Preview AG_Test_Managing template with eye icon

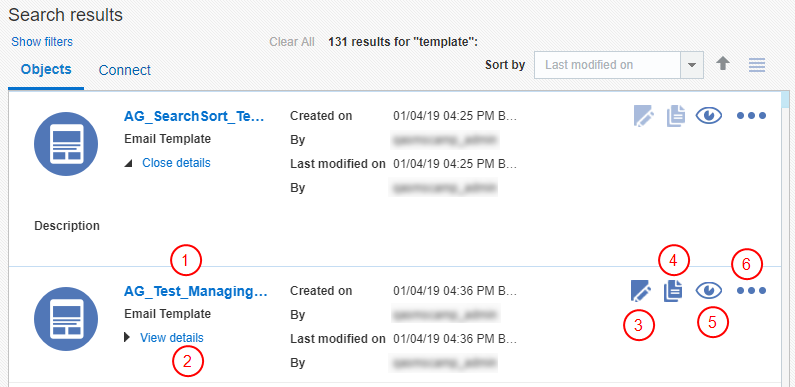[709, 291]
